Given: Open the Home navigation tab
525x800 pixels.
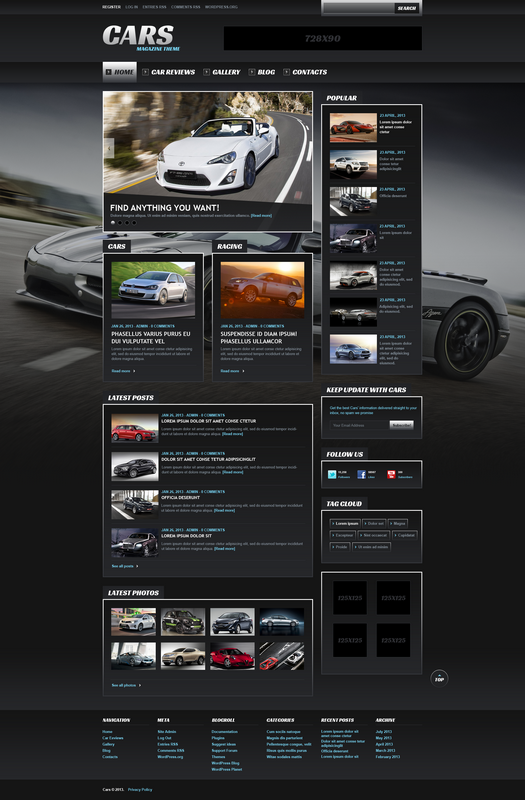Looking at the screenshot, I should (x=119, y=72).
